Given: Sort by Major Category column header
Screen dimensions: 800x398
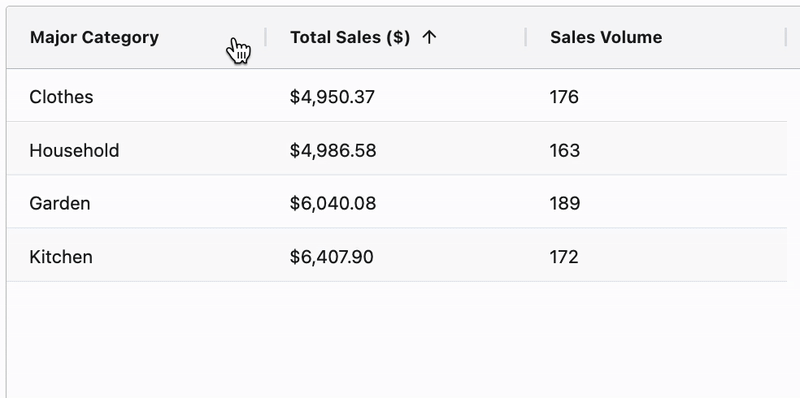Looking at the screenshot, I should click(94, 37).
